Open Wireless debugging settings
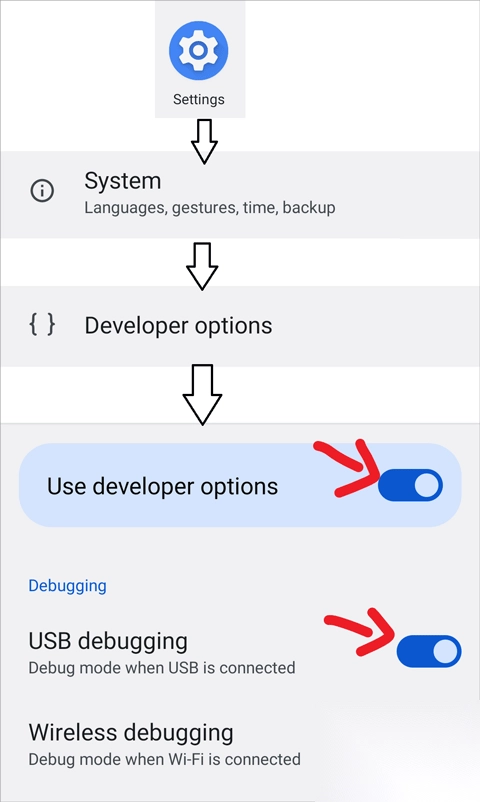This screenshot has width=480, height=802. (164, 744)
